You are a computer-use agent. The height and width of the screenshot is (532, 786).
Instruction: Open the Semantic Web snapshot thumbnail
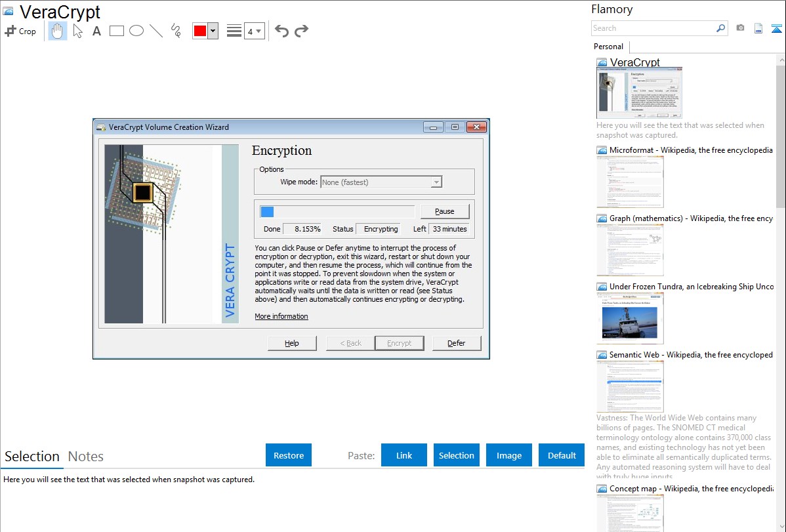630,386
